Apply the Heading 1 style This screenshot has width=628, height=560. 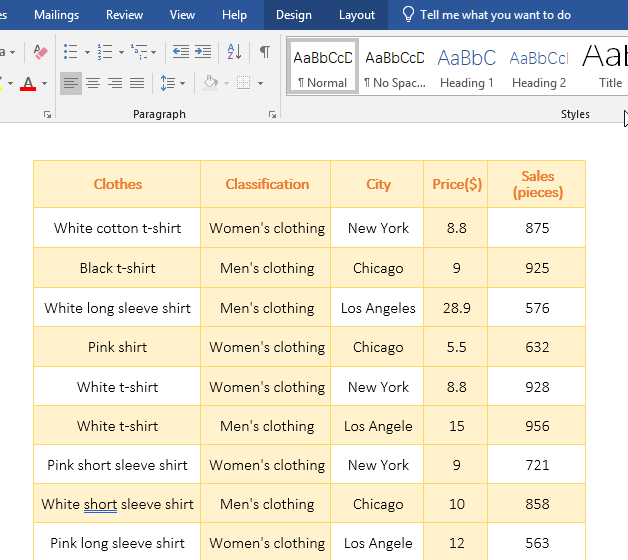[x=466, y=67]
